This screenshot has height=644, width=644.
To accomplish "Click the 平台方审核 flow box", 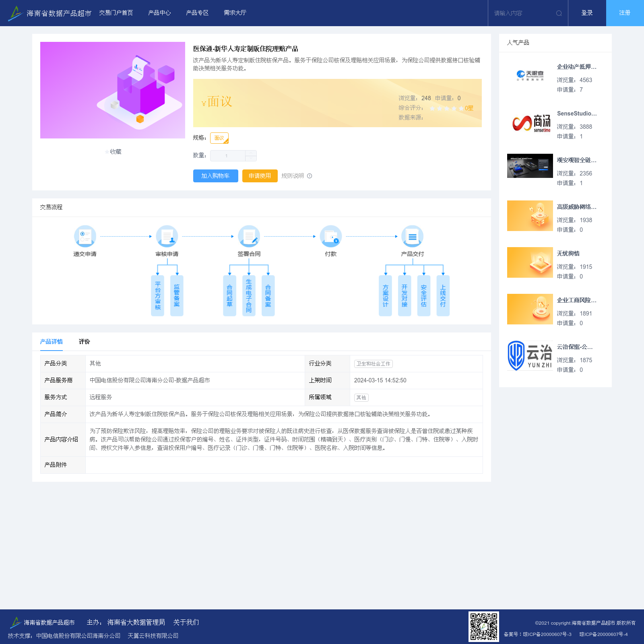I will [x=157, y=295].
